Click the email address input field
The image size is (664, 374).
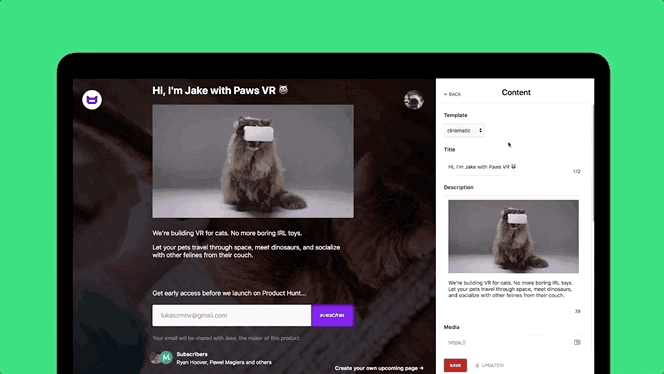[232, 316]
